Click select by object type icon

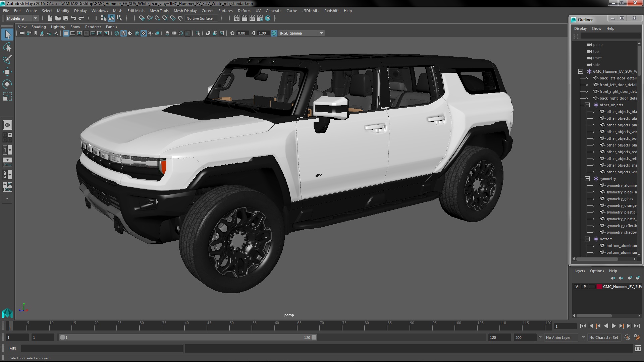coord(111,18)
